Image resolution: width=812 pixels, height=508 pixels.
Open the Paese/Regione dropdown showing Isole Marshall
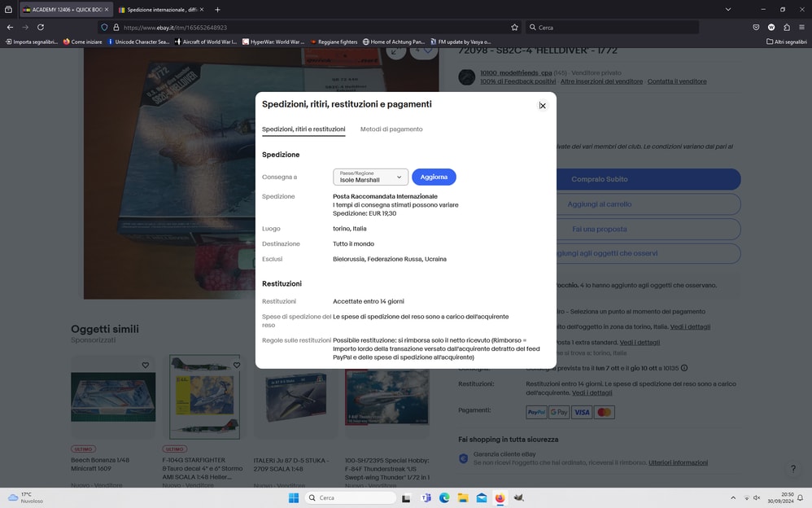tap(370, 177)
